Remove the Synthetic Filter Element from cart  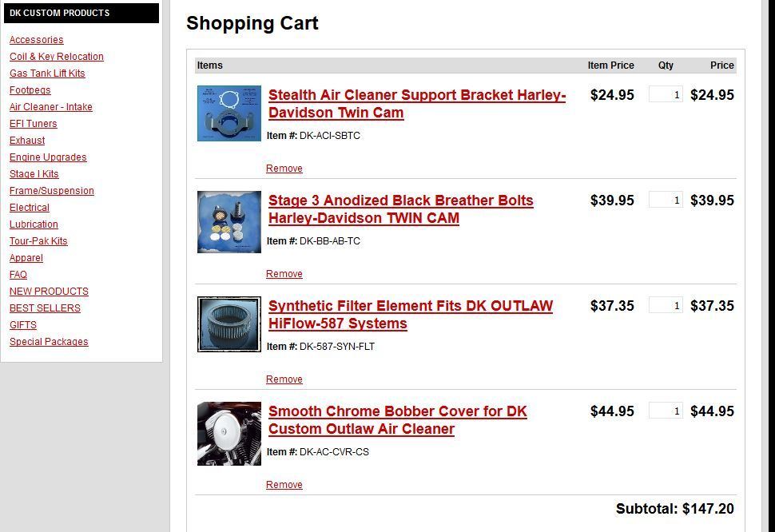coord(284,379)
